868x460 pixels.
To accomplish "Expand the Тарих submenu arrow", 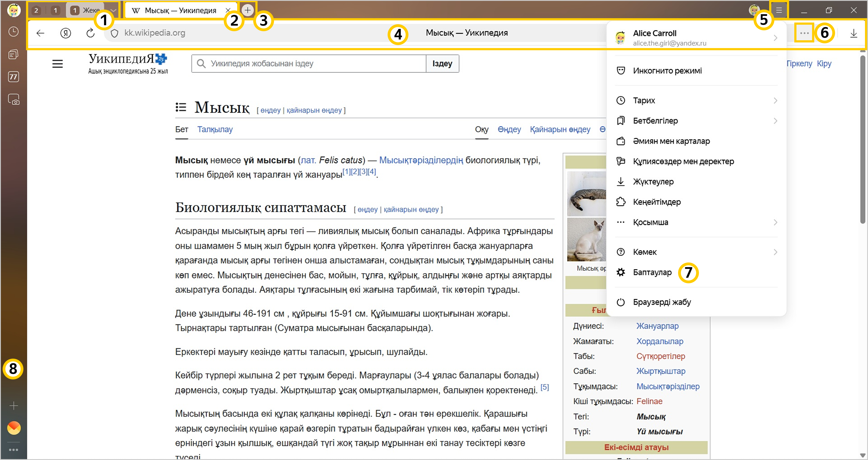I will pyautogui.click(x=775, y=101).
